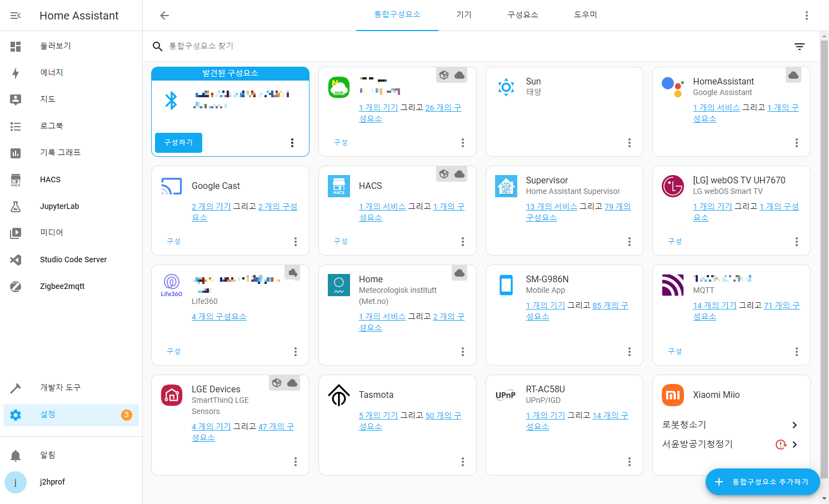The width and height of the screenshot is (829, 504).
Task: Open Studio Code Server panel
Action: 71,260
